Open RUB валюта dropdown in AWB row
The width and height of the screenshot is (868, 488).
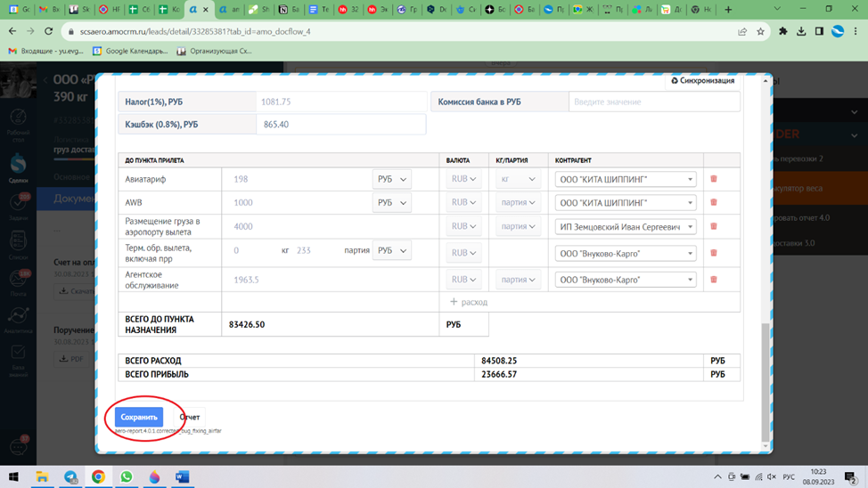(463, 202)
